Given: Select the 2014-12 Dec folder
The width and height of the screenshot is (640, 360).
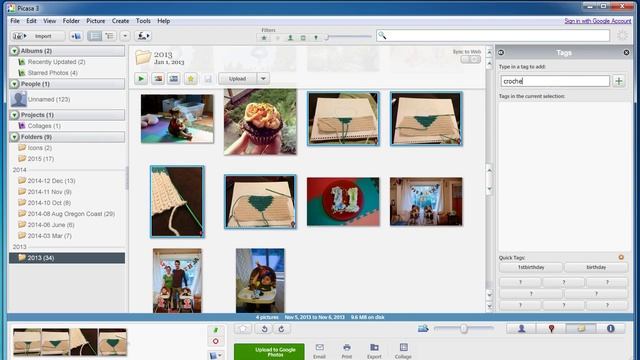Looking at the screenshot, I should click(x=51, y=181).
